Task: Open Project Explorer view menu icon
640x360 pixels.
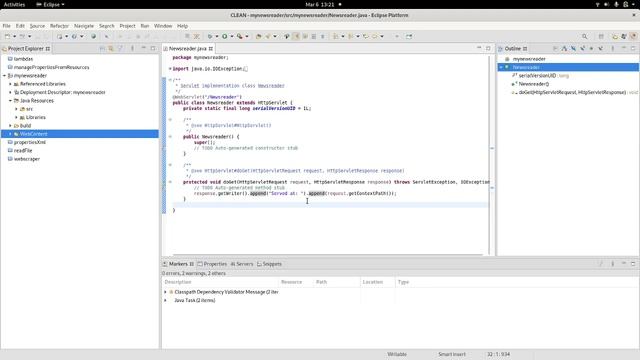Action: coord(132,48)
